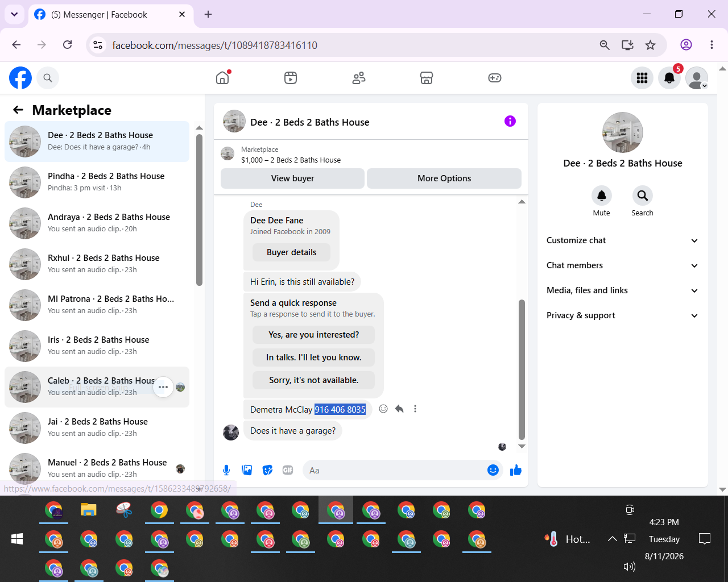Bookmark this page with the star icon
Viewport: 728px width, 582px height.
(651, 45)
